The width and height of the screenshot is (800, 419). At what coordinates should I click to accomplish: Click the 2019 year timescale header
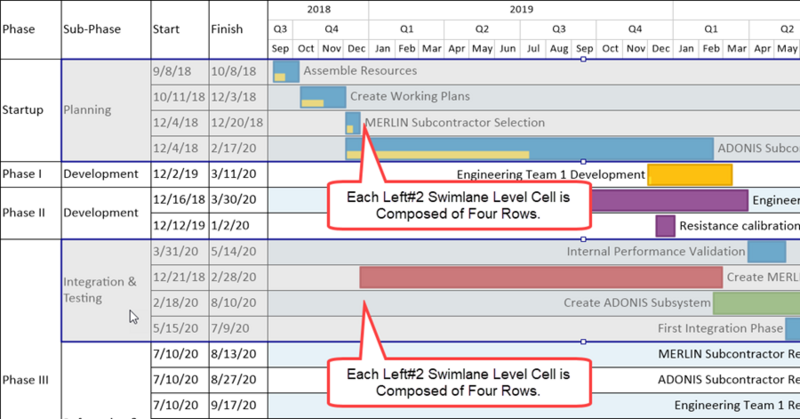tap(521, 10)
